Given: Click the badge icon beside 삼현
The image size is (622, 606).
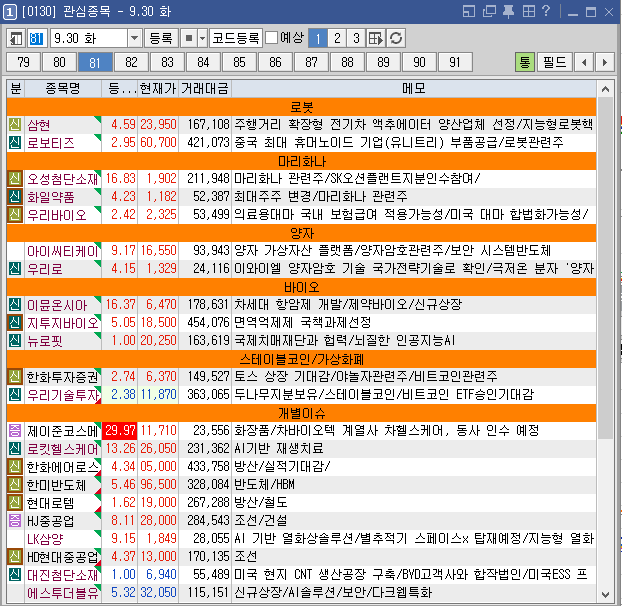Looking at the screenshot, I should tap(15, 125).
